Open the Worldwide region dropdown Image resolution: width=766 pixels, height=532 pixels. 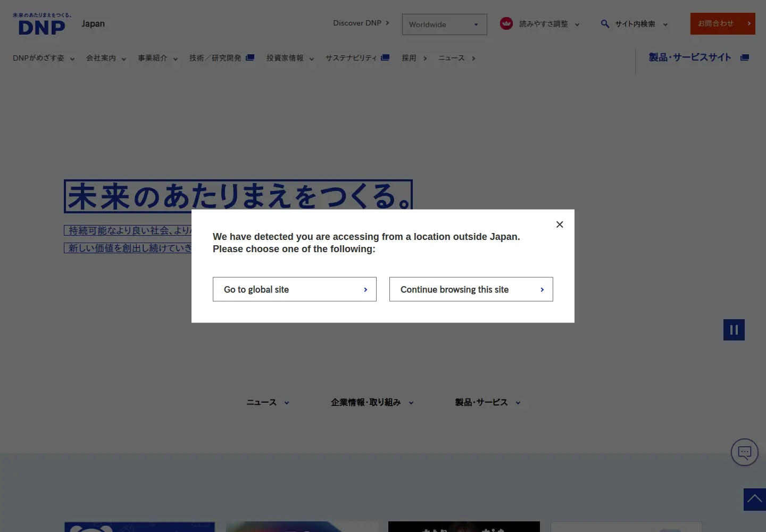click(x=445, y=24)
